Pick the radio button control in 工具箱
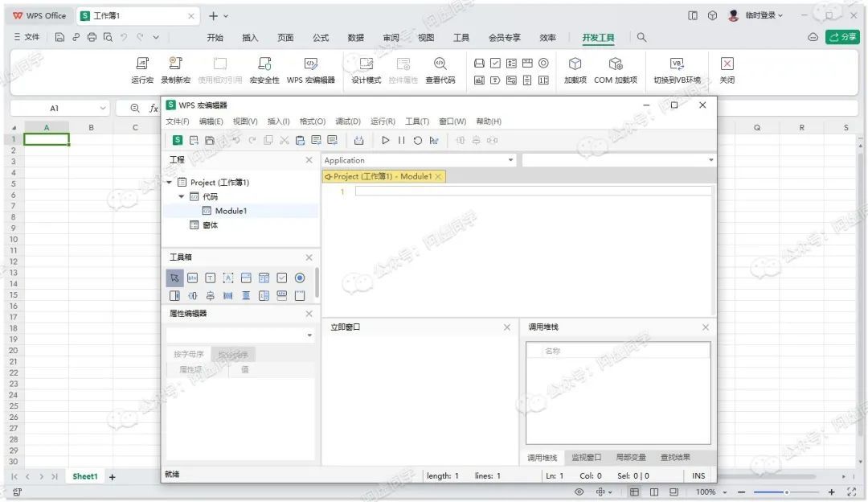Image resolution: width=868 pixels, height=502 pixels. [300, 278]
